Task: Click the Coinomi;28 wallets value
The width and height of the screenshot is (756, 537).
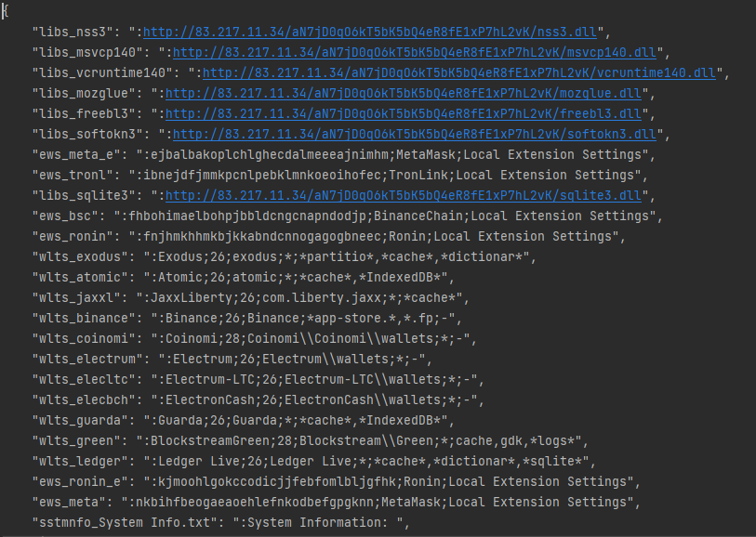Action: tap(311, 338)
